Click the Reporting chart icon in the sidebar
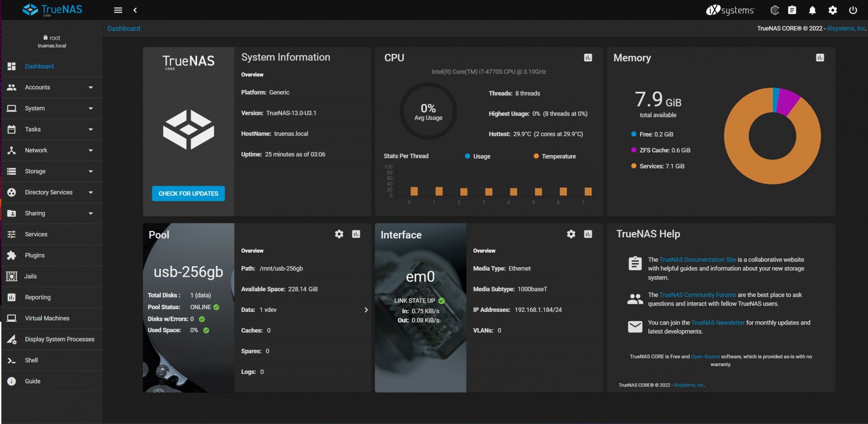 pyautogui.click(x=12, y=297)
